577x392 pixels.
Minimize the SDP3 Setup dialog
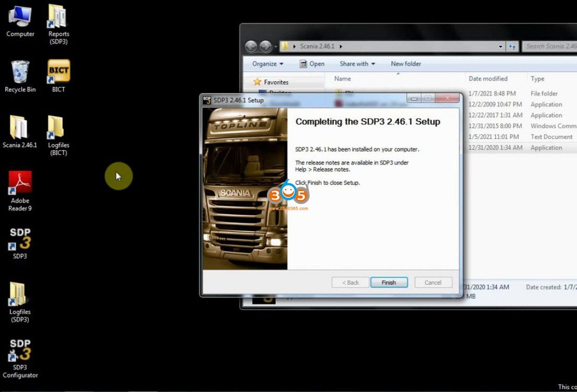click(414, 98)
